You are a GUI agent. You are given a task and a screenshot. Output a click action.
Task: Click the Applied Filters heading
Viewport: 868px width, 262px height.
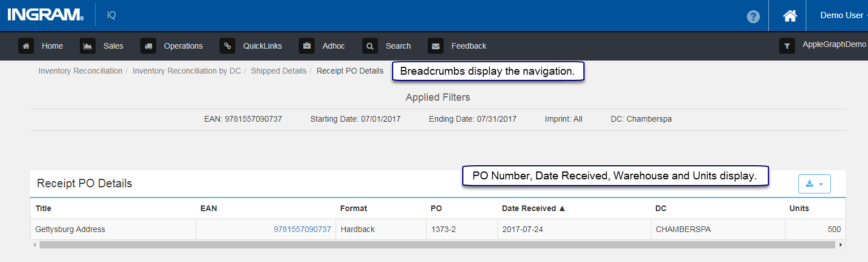(x=438, y=97)
